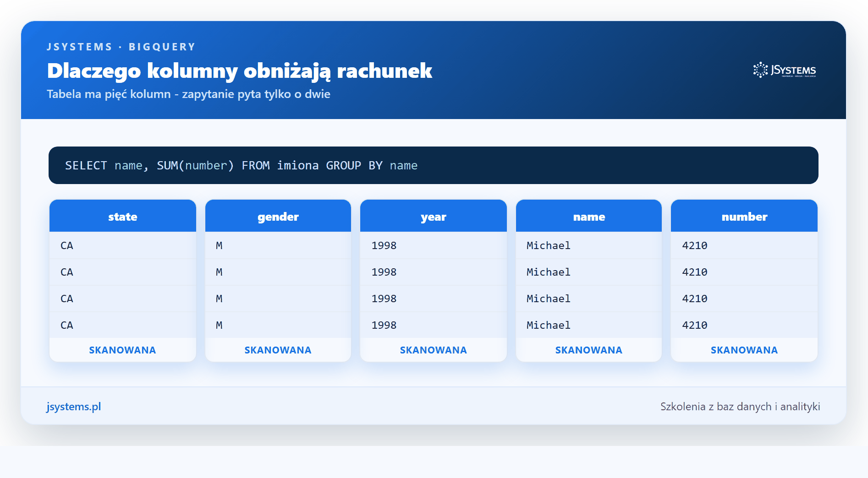Click the 'JSYSTEMS · BIGQUERY' header label
Screen dimensions: 868x478
click(121, 47)
